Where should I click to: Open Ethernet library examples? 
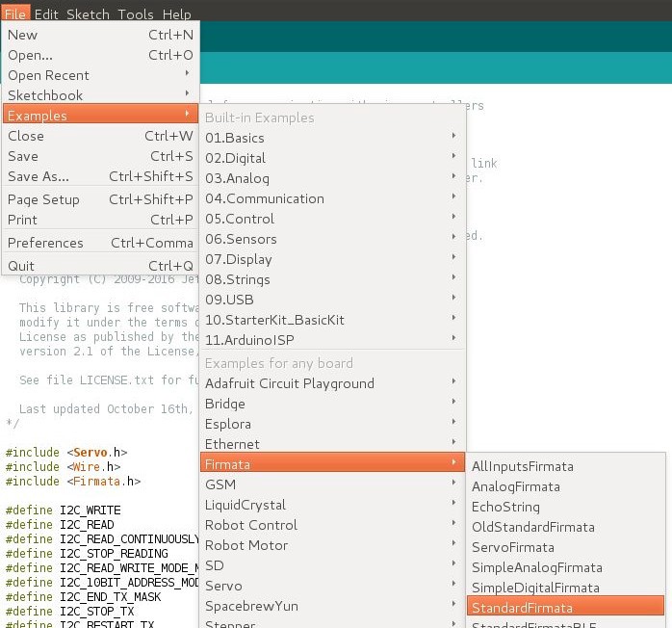click(332, 444)
